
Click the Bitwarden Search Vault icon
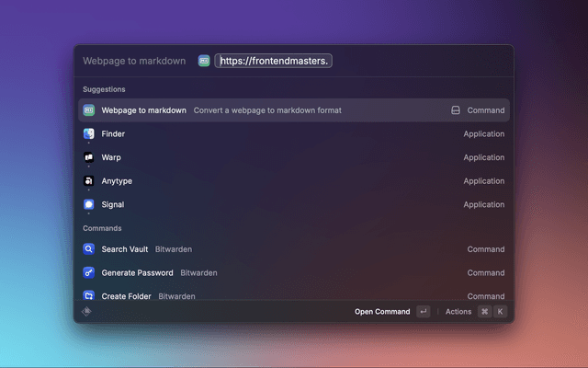[x=89, y=249]
